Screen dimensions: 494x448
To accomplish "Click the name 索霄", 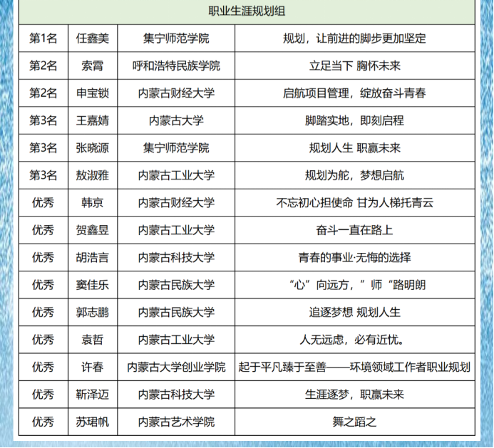I will pyautogui.click(x=93, y=66).
